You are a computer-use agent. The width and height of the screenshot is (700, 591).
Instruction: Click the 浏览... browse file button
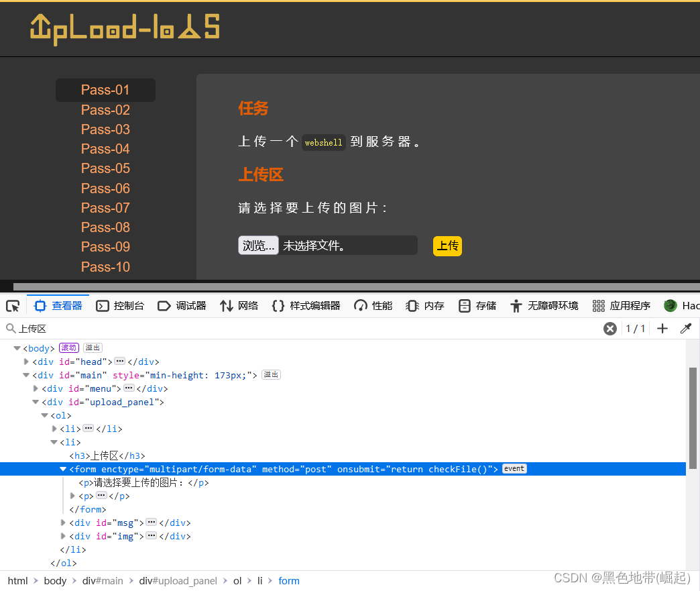(x=259, y=246)
